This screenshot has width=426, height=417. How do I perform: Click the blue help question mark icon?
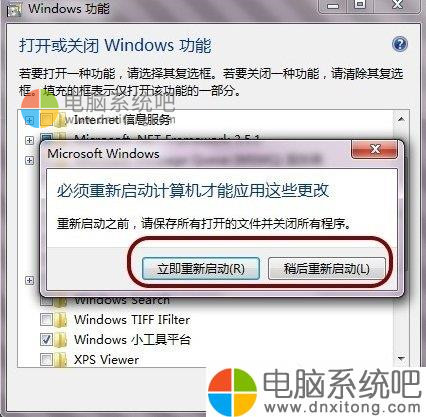[x=400, y=44]
